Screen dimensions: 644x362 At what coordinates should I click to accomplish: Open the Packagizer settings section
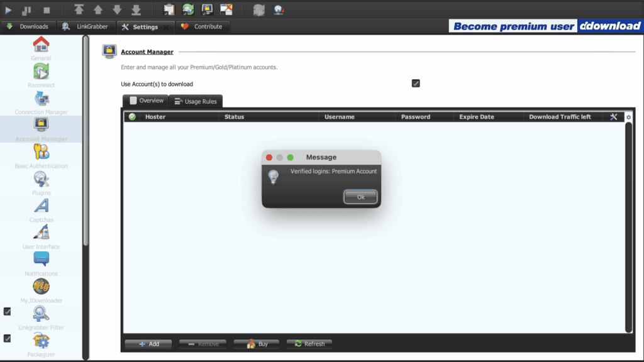pyautogui.click(x=41, y=345)
